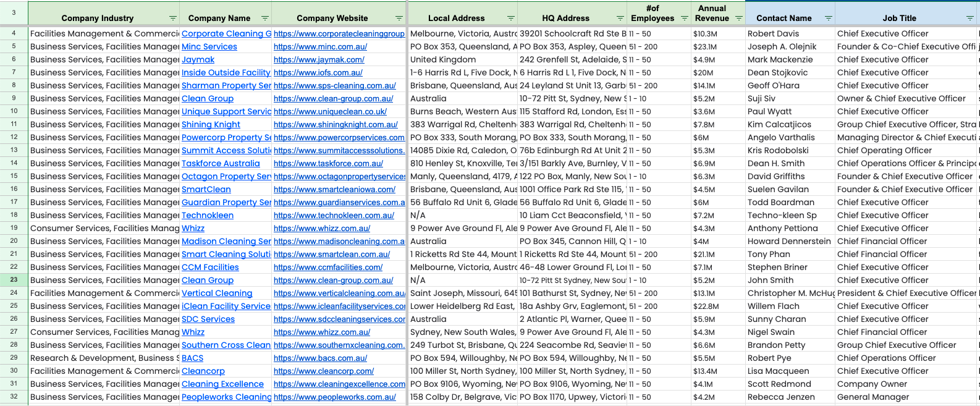Select the Robert Davis contact cell

pos(790,34)
